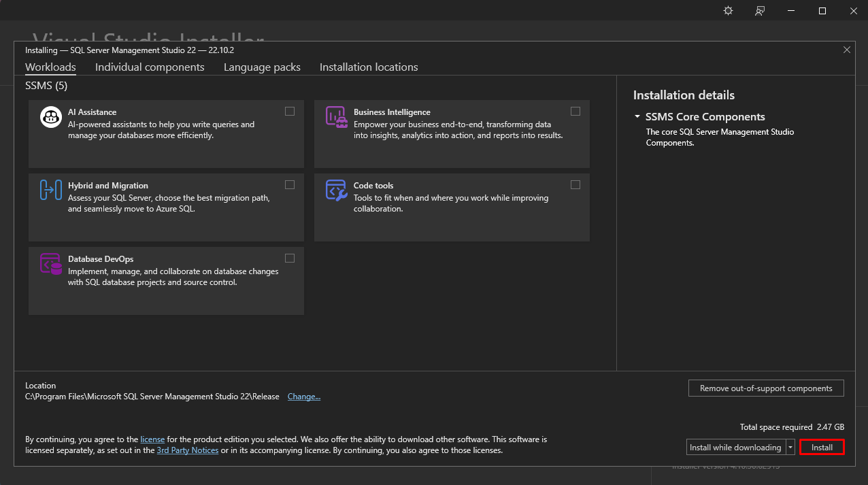Click the SSMS (5) section heading
The image size is (868, 485).
pyautogui.click(x=46, y=86)
